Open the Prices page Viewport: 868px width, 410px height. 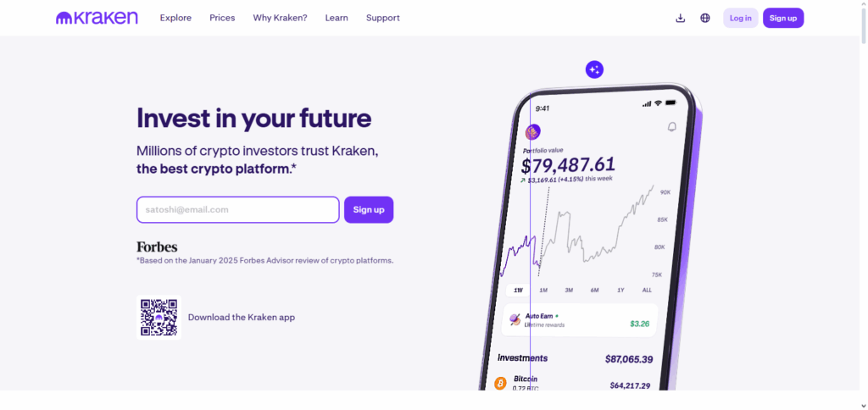pos(222,18)
